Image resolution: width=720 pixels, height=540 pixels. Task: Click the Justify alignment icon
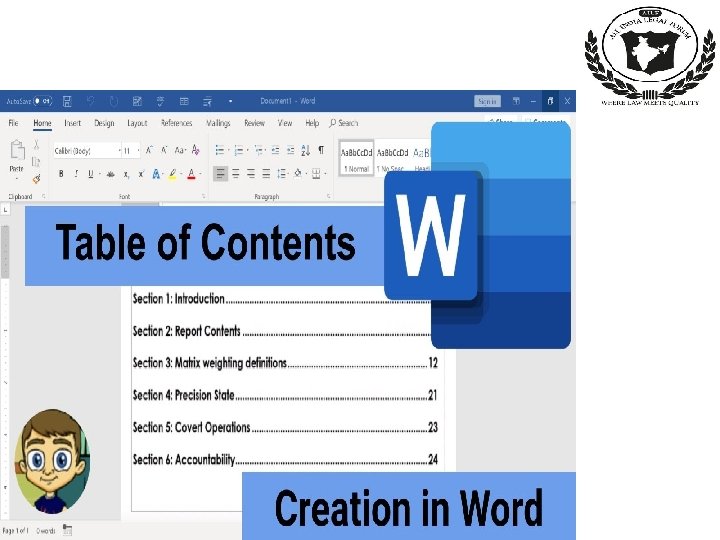coord(266,174)
